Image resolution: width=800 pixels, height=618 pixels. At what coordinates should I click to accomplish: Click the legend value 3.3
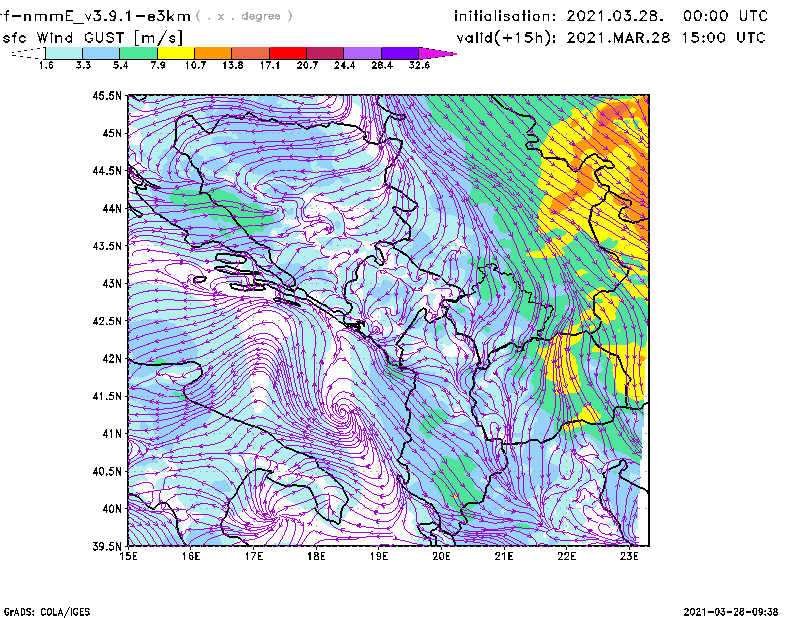point(83,65)
